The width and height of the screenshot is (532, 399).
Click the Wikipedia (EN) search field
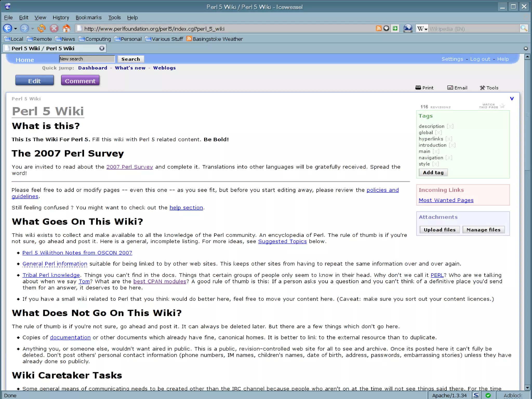(474, 29)
